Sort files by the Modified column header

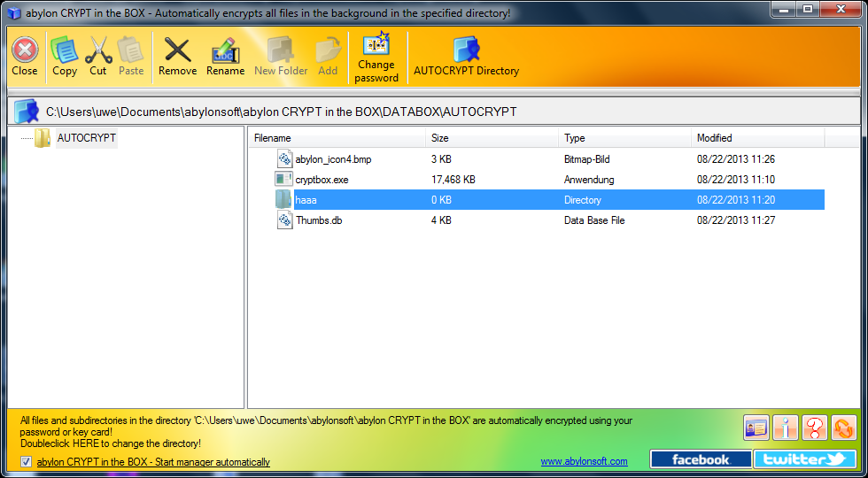click(757, 138)
